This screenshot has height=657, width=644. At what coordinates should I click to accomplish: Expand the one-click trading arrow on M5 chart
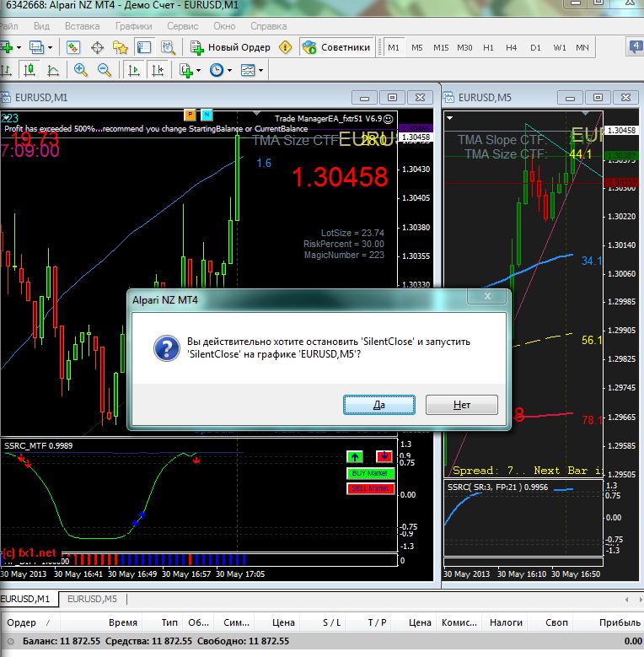tap(450, 118)
